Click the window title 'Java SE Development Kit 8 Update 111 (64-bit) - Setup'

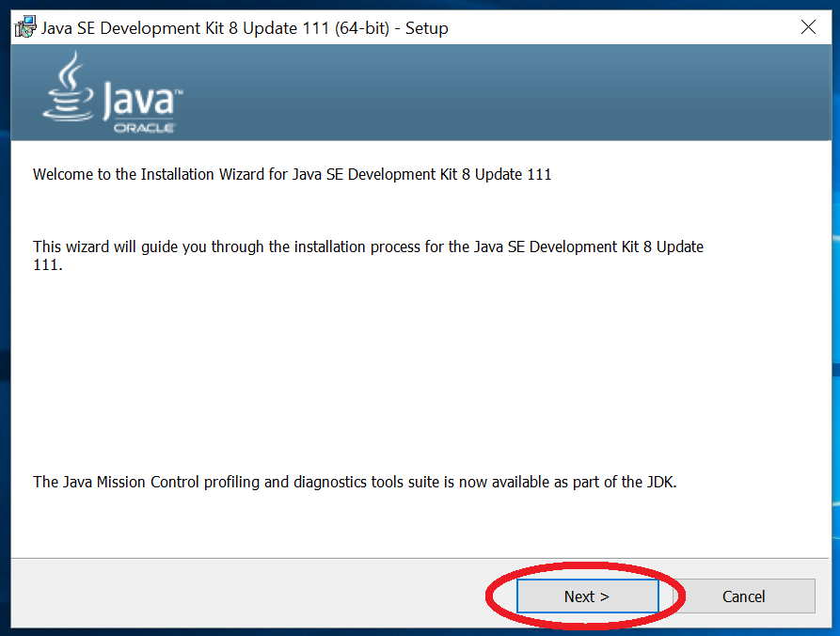click(245, 28)
